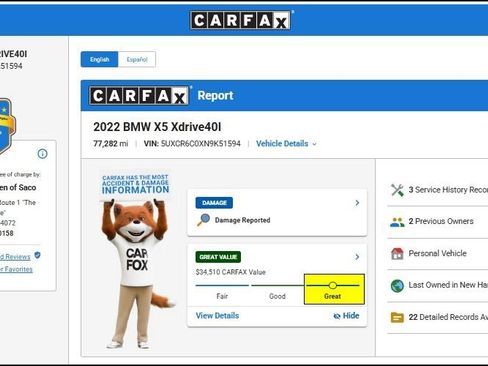Click the Good segment of value meter
Viewport: 488px width, 366px height.
pos(277,291)
